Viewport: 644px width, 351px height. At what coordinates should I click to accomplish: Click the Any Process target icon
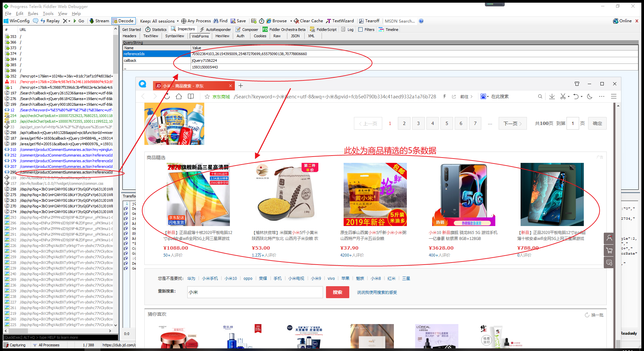pyautogui.click(x=184, y=21)
